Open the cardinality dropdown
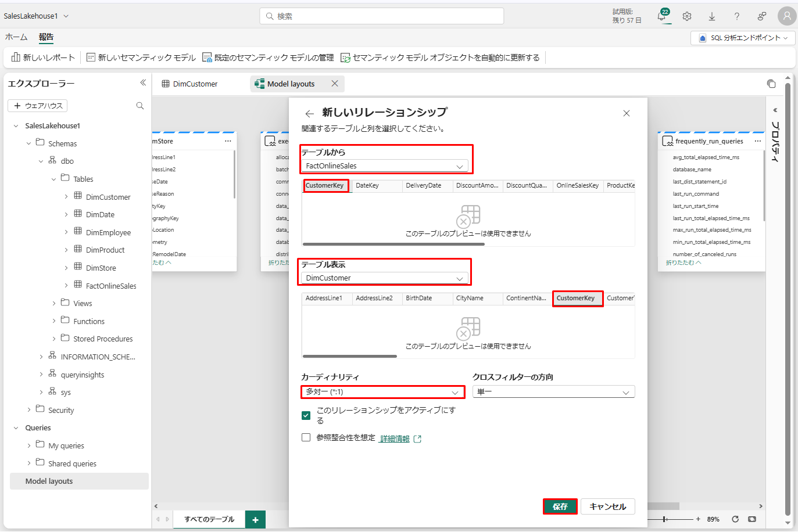This screenshot has width=798, height=532. (382, 392)
